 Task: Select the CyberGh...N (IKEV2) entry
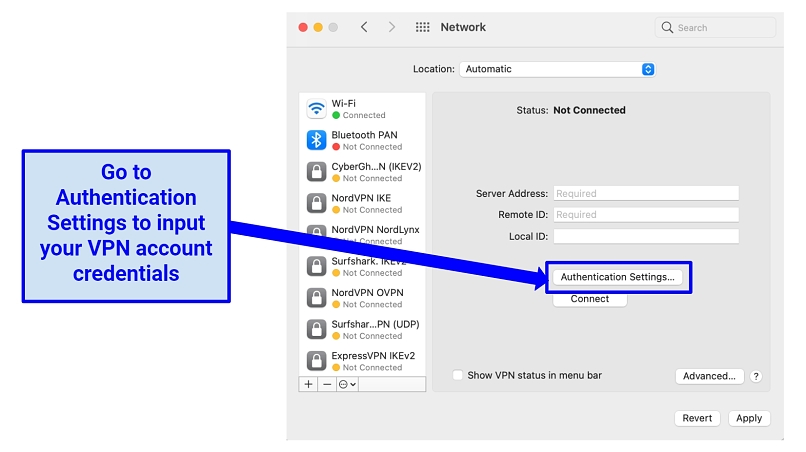coord(362,172)
